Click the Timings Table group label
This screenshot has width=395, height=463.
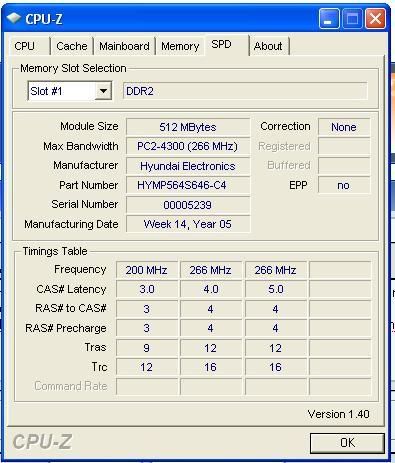55,251
